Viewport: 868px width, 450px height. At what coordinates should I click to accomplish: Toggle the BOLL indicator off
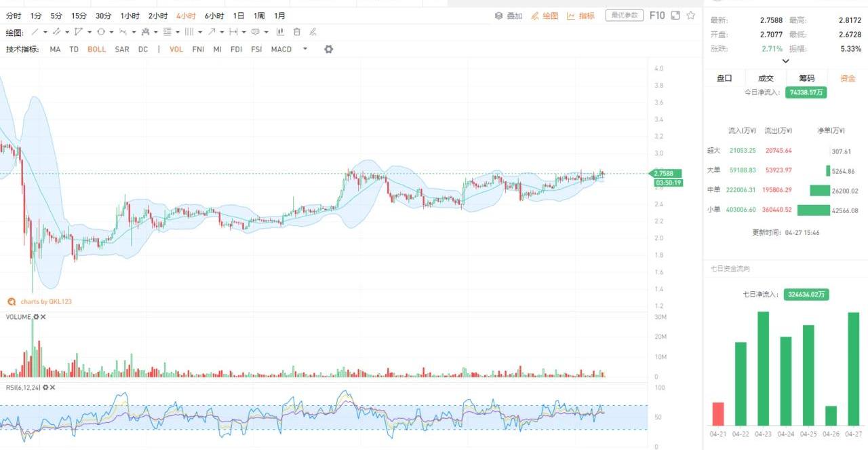click(x=97, y=50)
